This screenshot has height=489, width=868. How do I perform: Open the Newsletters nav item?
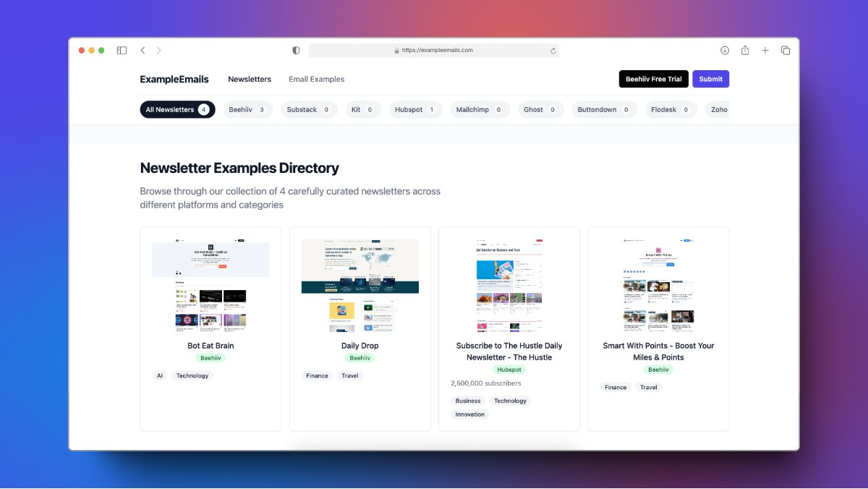click(x=250, y=80)
